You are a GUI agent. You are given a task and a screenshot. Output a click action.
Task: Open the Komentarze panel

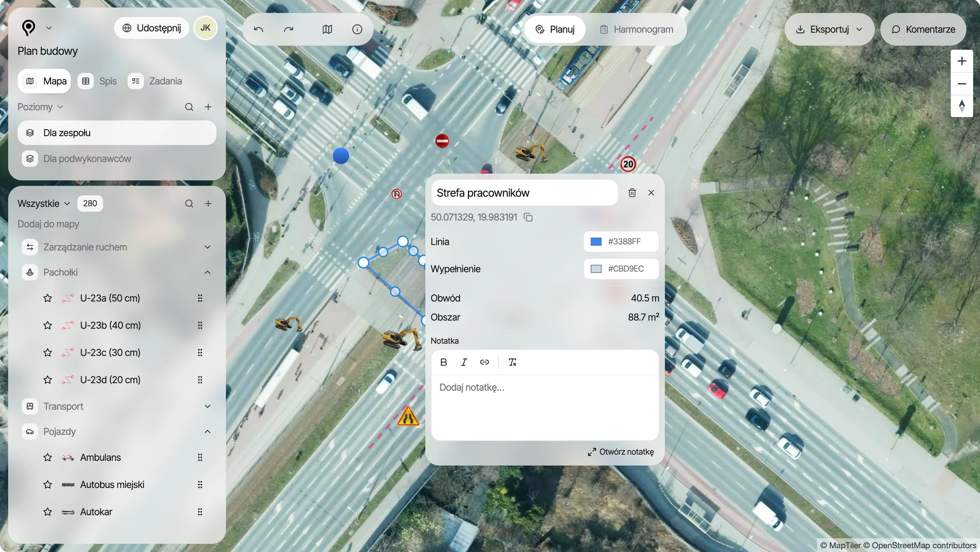pyautogui.click(x=923, y=29)
